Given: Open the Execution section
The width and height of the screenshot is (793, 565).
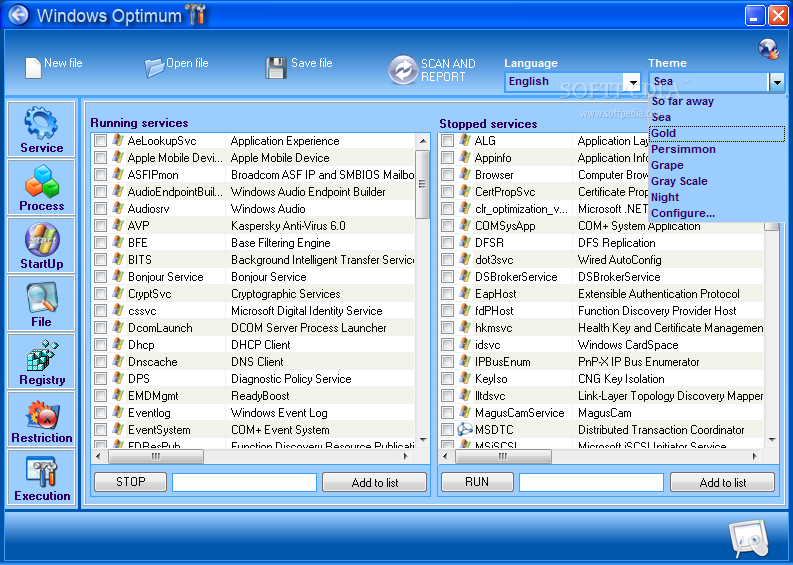Looking at the screenshot, I should click(41, 477).
